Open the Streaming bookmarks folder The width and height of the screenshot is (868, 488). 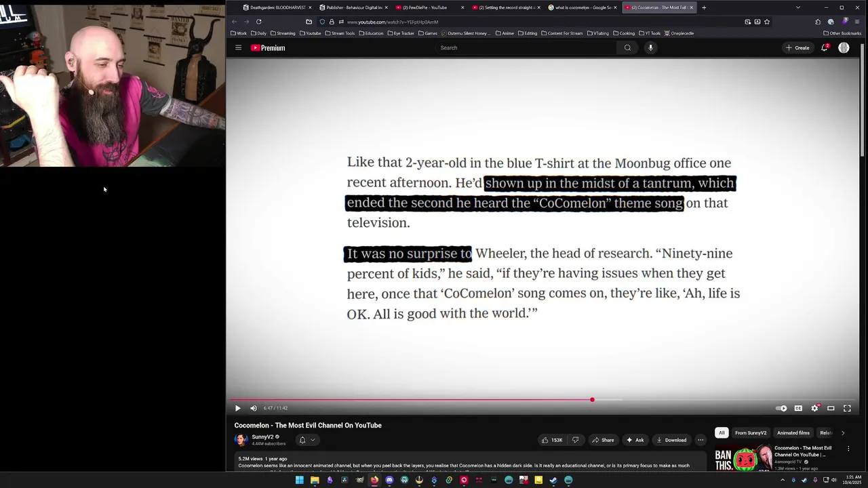pos(283,33)
